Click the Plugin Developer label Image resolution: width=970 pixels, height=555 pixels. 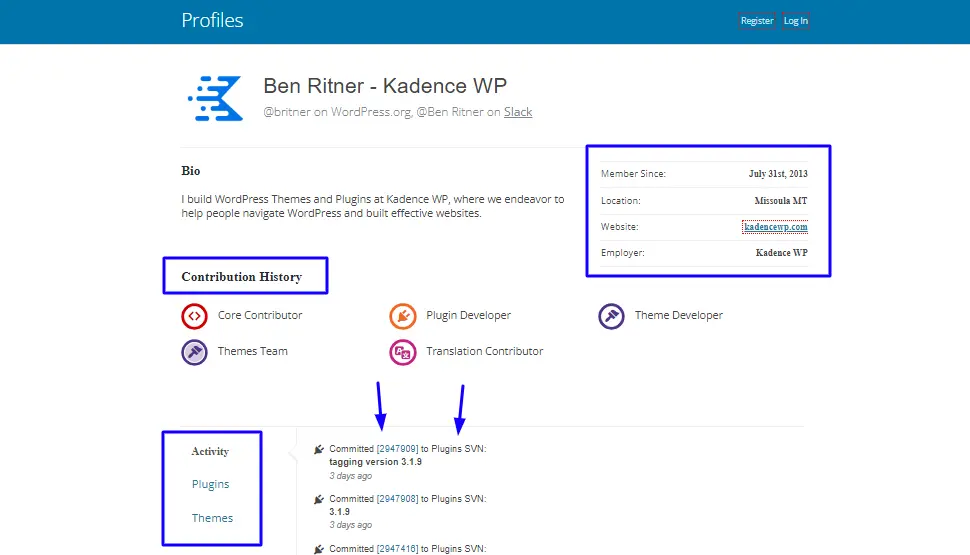click(468, 315)
